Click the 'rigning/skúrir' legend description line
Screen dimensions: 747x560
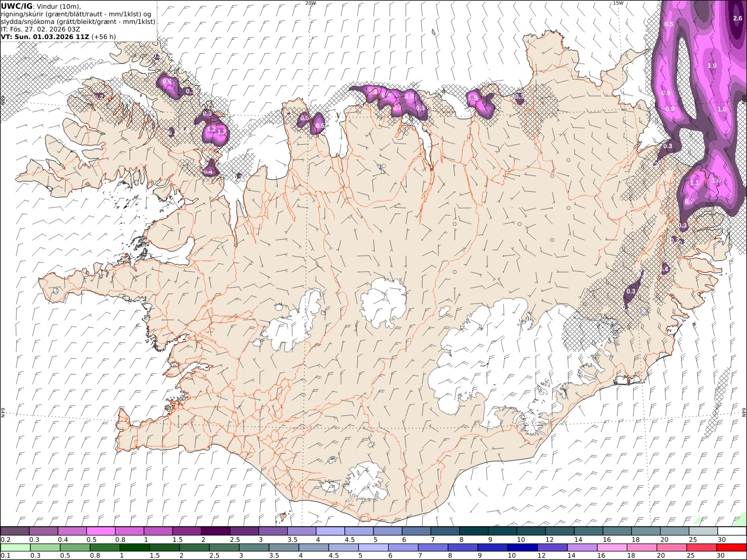[x=76, y=13]
